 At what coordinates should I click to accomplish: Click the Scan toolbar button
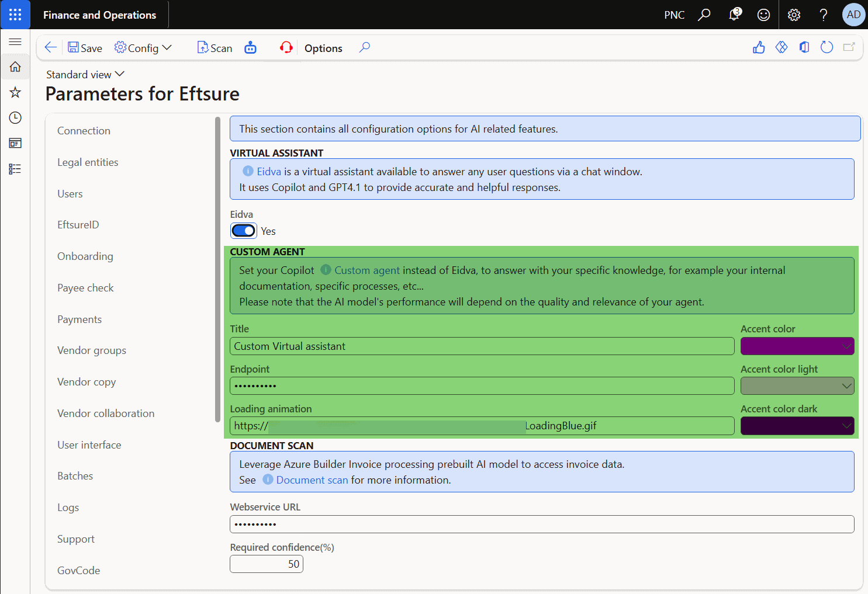[215, 48]
